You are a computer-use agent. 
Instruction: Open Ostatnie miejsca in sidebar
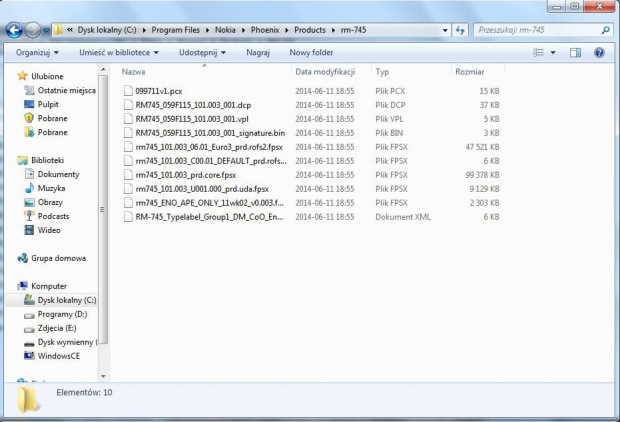(66, 91)
